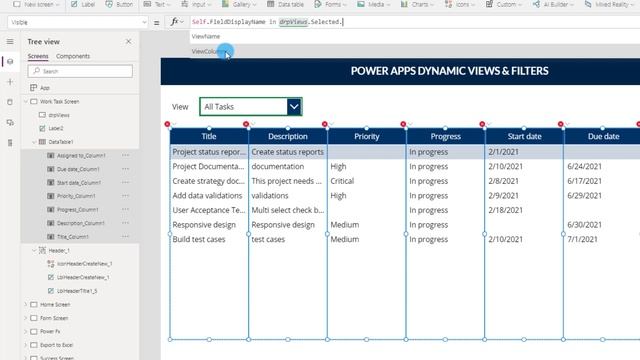The image size is (640, 360).
Task: Open the Media menu in the ribbon
Action: [373, 4]
